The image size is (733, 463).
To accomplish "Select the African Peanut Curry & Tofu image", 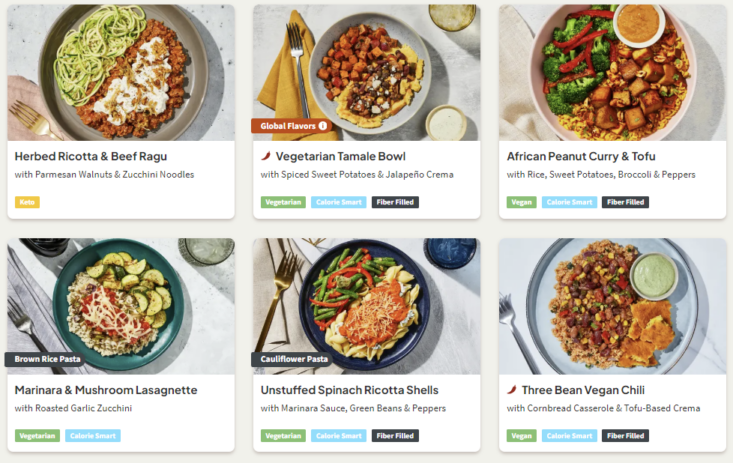I will [x=612, y=72].
